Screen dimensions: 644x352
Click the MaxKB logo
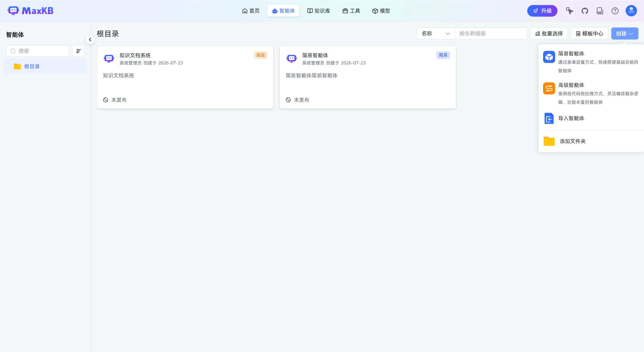[30, 11]
